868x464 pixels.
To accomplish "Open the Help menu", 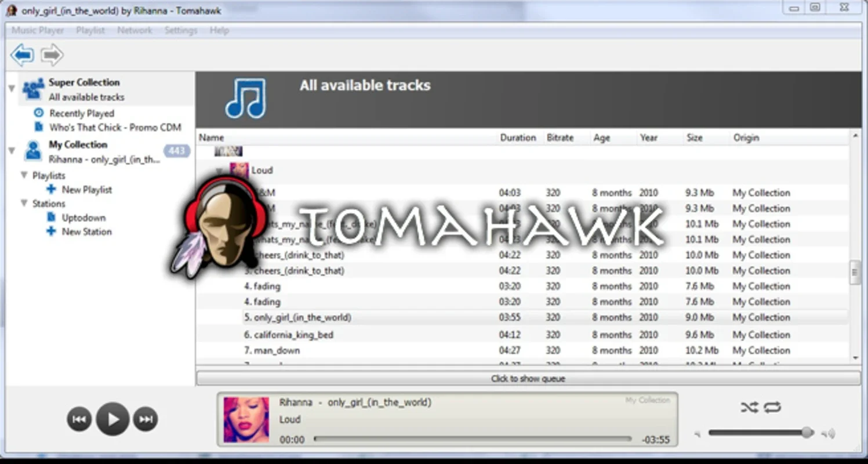I will 219,30.
